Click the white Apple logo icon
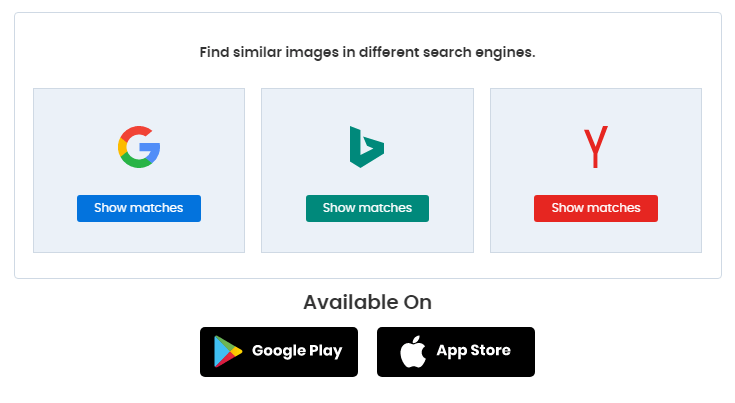Screen dimensions: 735x403 point(409,352)
